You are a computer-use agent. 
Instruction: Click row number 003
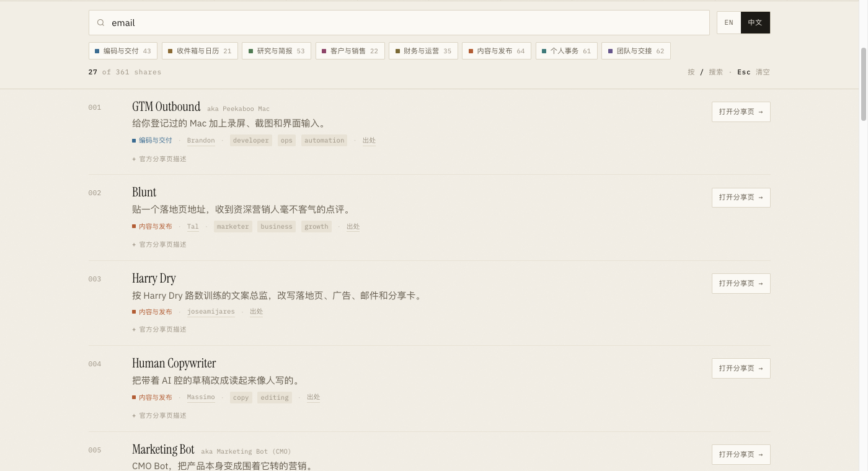click(x=94, y=280)
